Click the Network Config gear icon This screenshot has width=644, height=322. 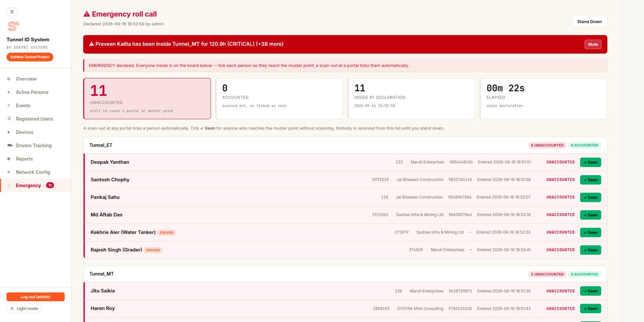click(9, 172)
